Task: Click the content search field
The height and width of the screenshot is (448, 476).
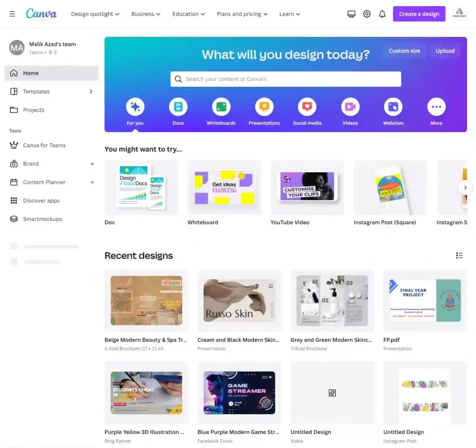Action: click(286, 79)
